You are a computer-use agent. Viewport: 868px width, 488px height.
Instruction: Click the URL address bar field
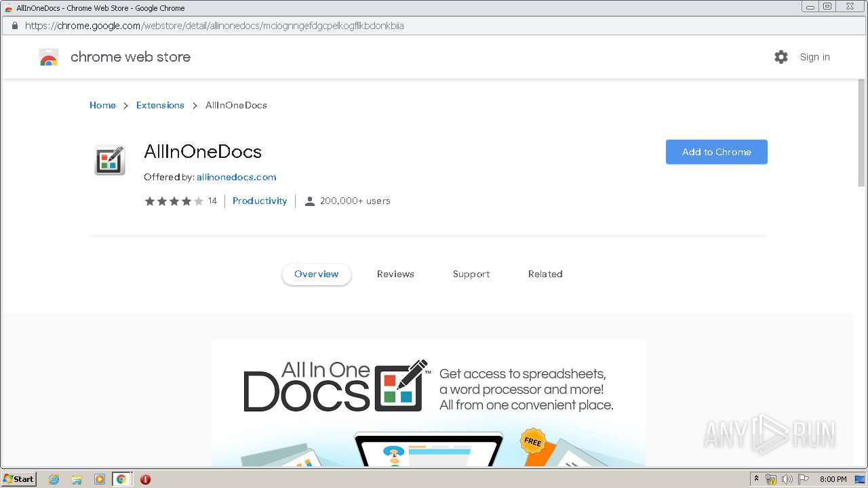coord(434,26)
